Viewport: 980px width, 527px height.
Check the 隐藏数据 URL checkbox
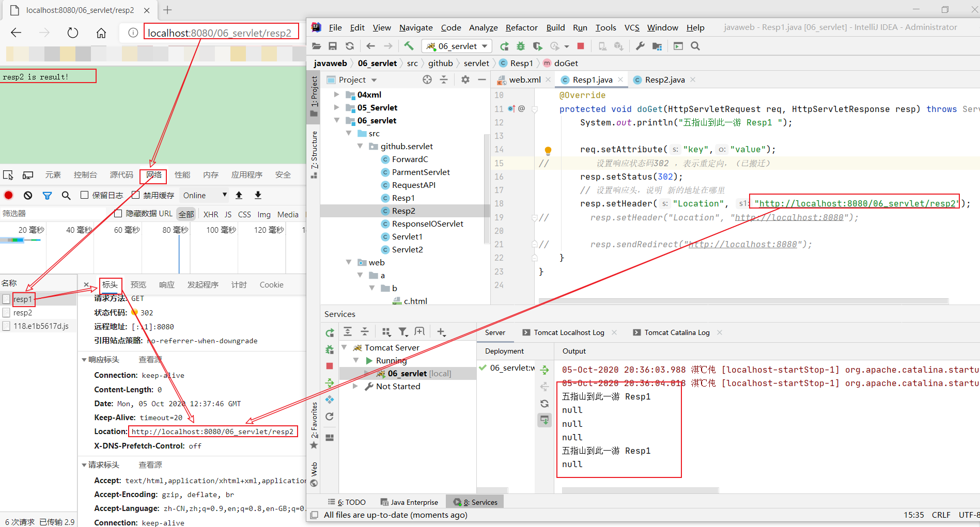tap(118, 214)
